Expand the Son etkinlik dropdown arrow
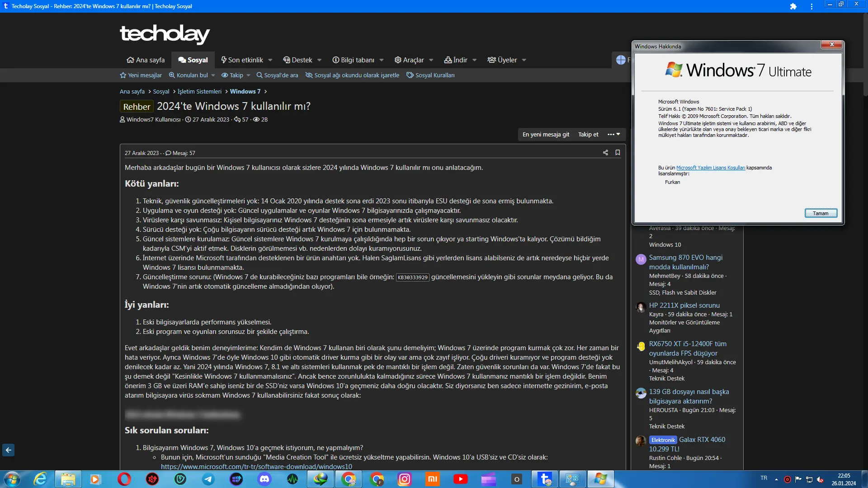The height and width of the screenshot is (488, 868). (270, 60)
